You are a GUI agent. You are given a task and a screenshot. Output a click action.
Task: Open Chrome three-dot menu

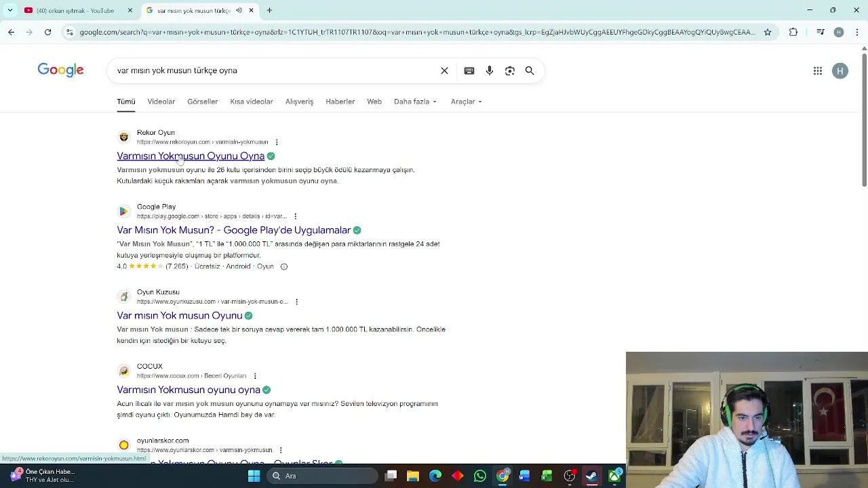(856, 32)
